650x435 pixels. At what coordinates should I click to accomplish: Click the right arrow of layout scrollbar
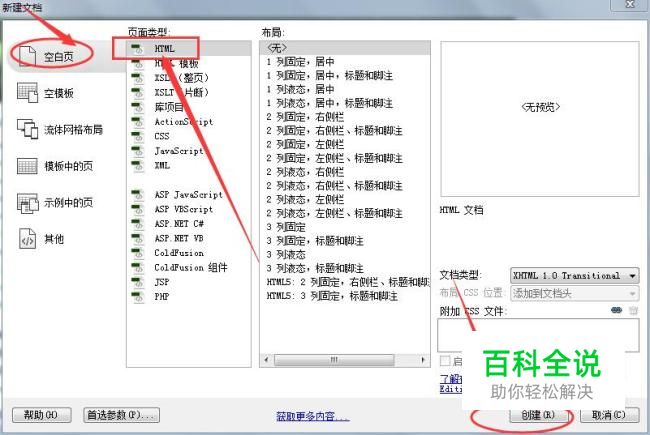pyautogui.click(x=423, y=360)
